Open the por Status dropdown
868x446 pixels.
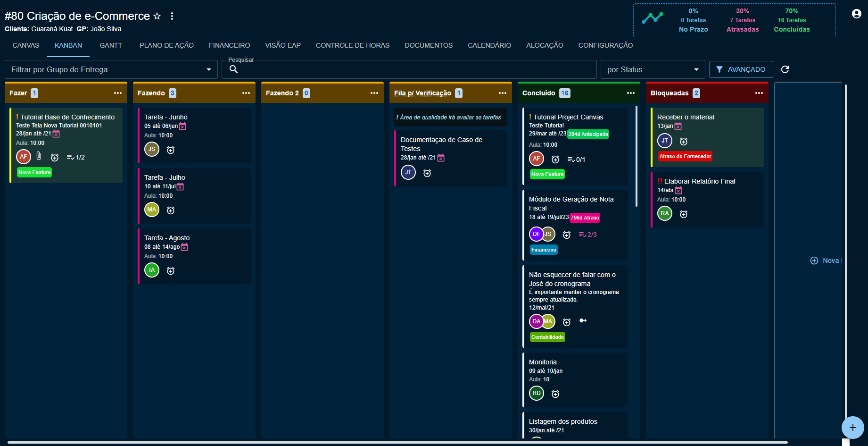(x=653, y=69)
